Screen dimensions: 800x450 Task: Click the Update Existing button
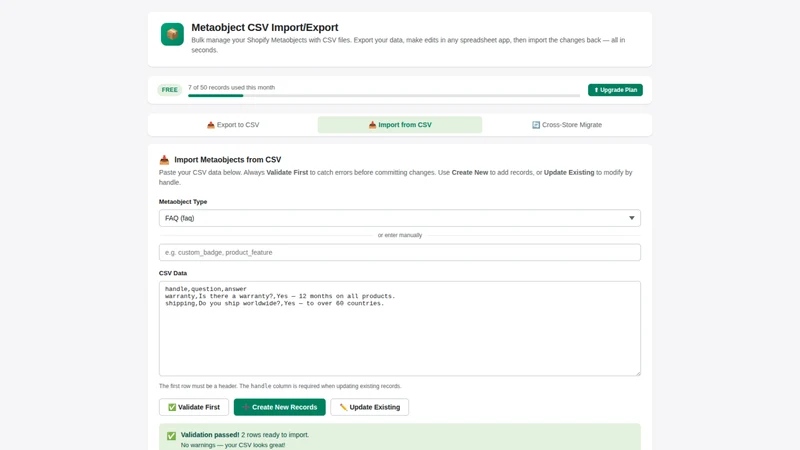coord(369,407)
